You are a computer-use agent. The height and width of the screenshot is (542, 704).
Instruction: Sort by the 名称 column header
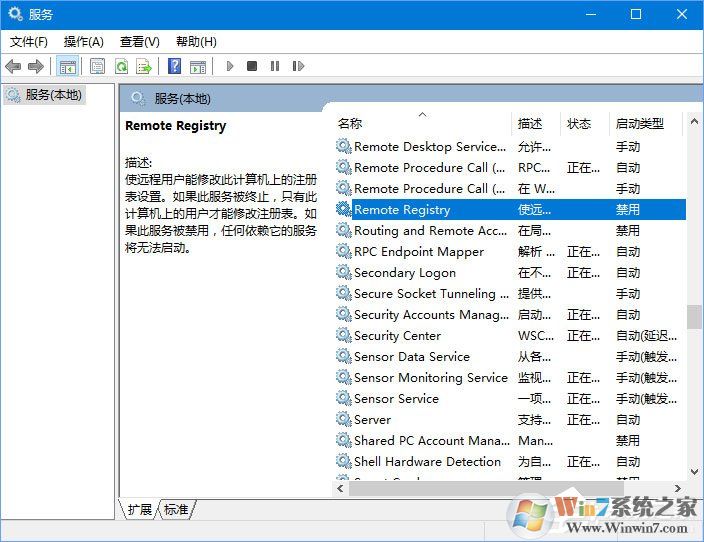(x=350, y=123)
